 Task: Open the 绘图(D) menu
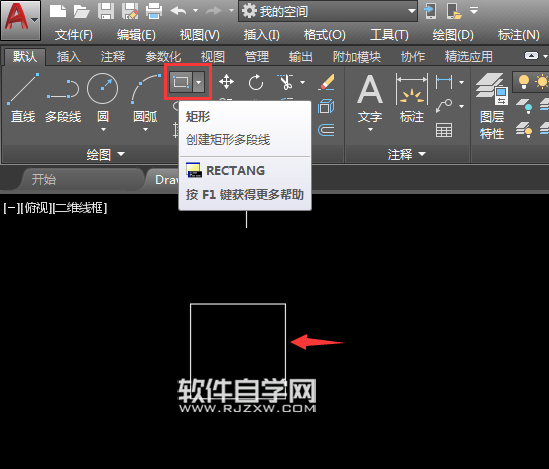click(x=453, y=35)
